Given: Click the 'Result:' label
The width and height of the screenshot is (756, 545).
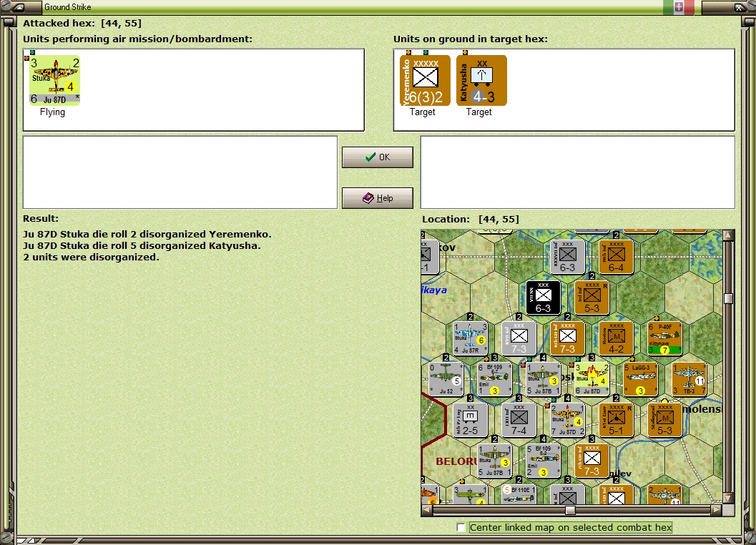Looking at the screenshot, I should (x=41, y=218).
